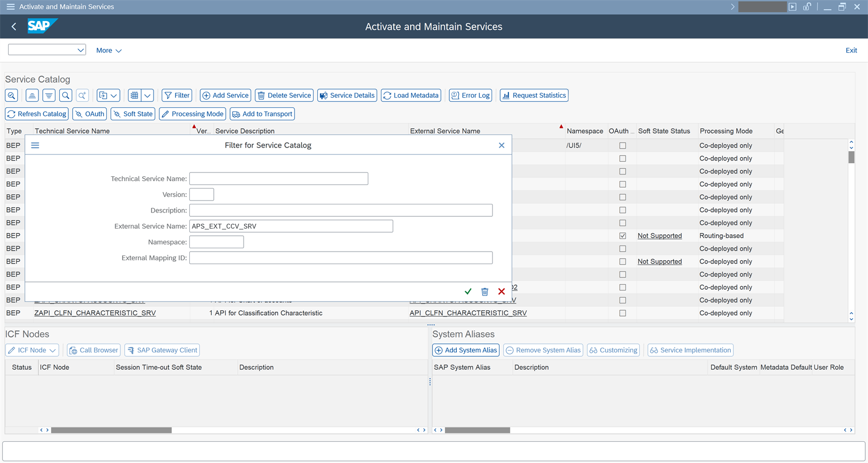
Task: Toggle OAuth checkbox for ZAPI_CLFN_CHARACTERISTIC_SRV row
Action: pos(623,313)
